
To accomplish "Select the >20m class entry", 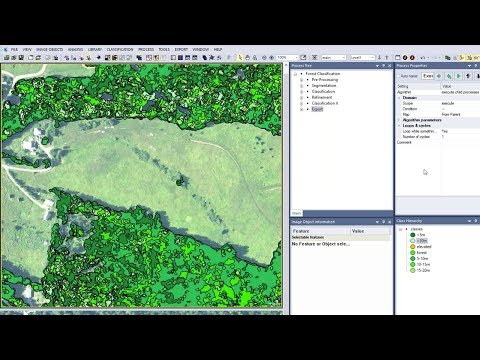I will (x=422, y=241).
